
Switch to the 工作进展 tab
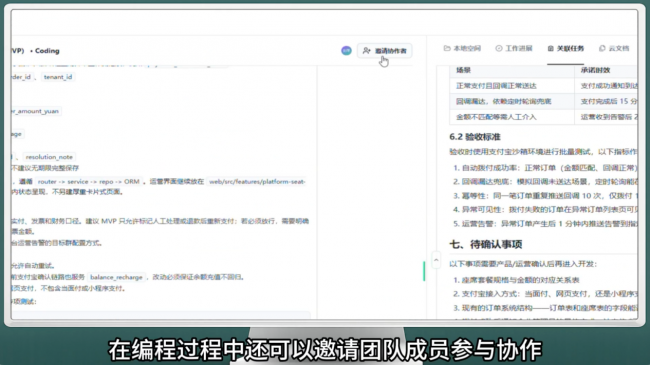pyautogui.click(x=514, y=49)
